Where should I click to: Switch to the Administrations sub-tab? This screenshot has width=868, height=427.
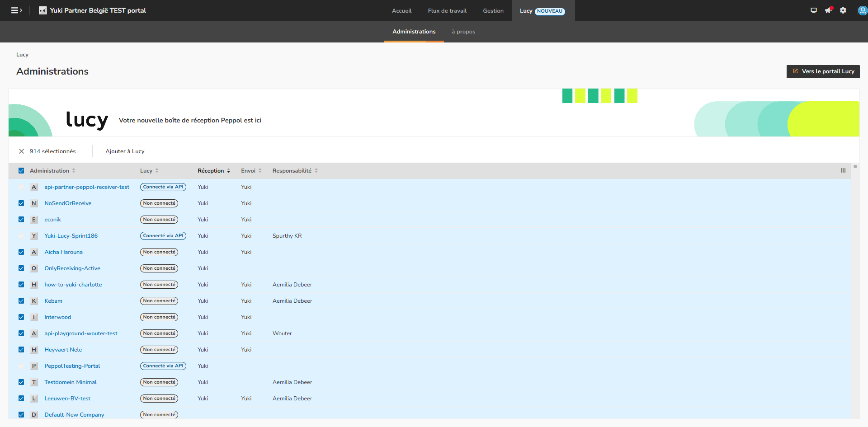click(x=414, y=32)
